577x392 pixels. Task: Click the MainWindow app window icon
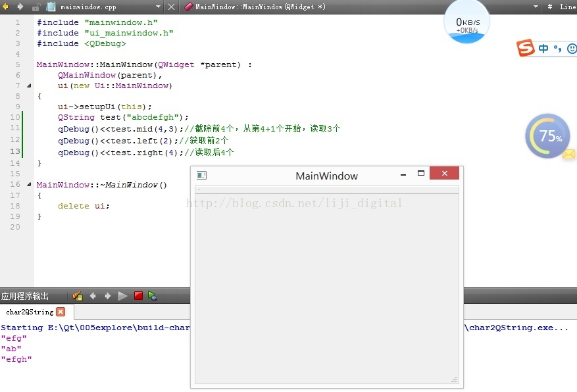coord(202,176)
